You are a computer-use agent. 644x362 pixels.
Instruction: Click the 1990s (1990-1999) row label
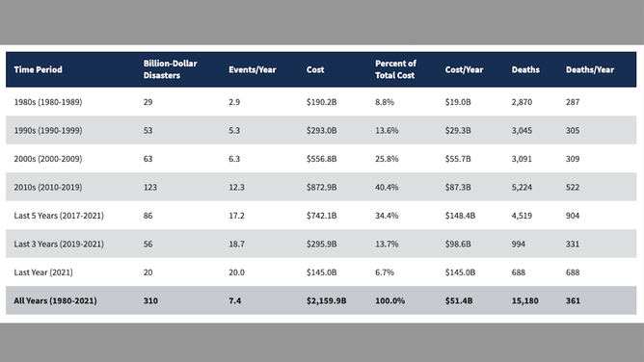pyautogui.click(x=48, y=130)
